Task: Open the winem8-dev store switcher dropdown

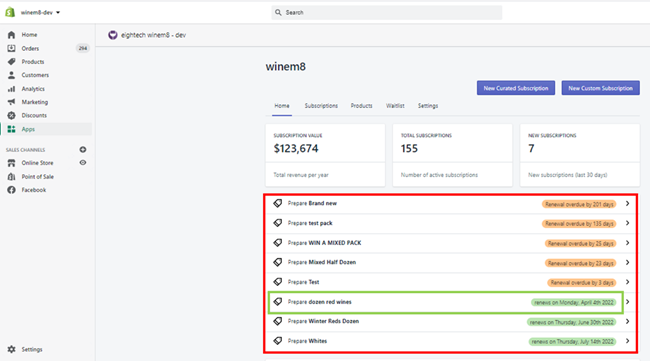Action: [40, 12]
